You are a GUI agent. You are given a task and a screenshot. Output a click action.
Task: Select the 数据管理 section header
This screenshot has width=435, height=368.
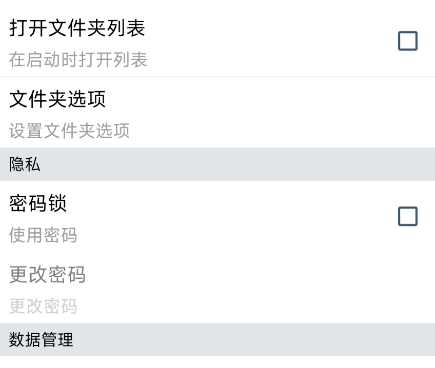217,340
